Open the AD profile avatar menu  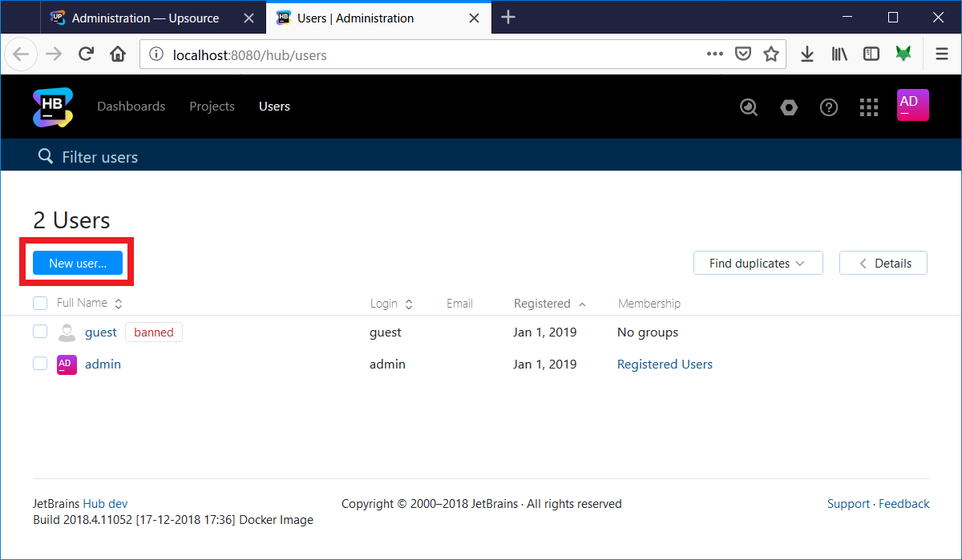911,105
